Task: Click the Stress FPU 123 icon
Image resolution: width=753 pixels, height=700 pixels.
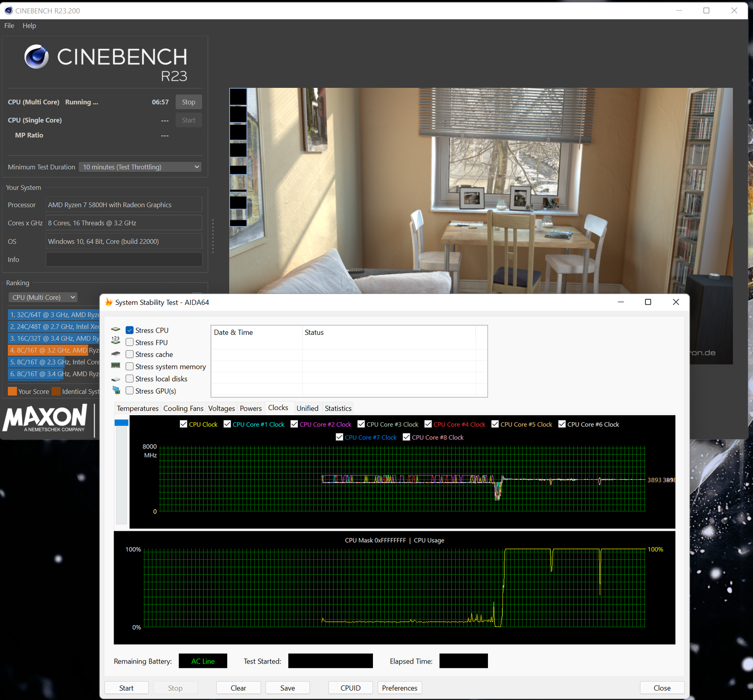Action: pyautogui.click(x=116, y=341)
